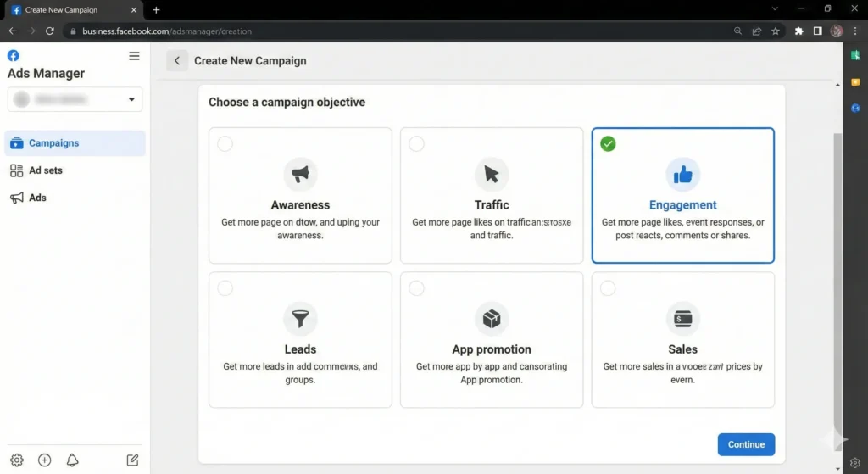
Task: Select the Create New Campaign browser tab
Action: pos(75,10)
